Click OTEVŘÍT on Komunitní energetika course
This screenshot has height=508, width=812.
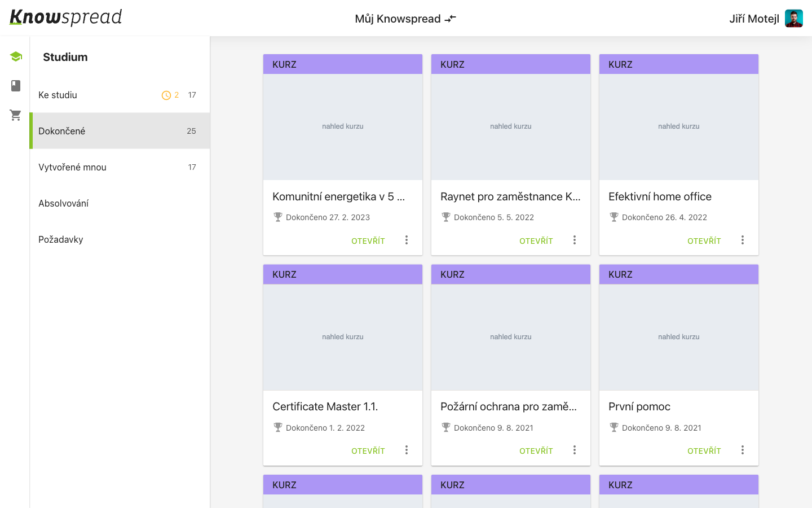pyautogui.click(x=368, y=241)
